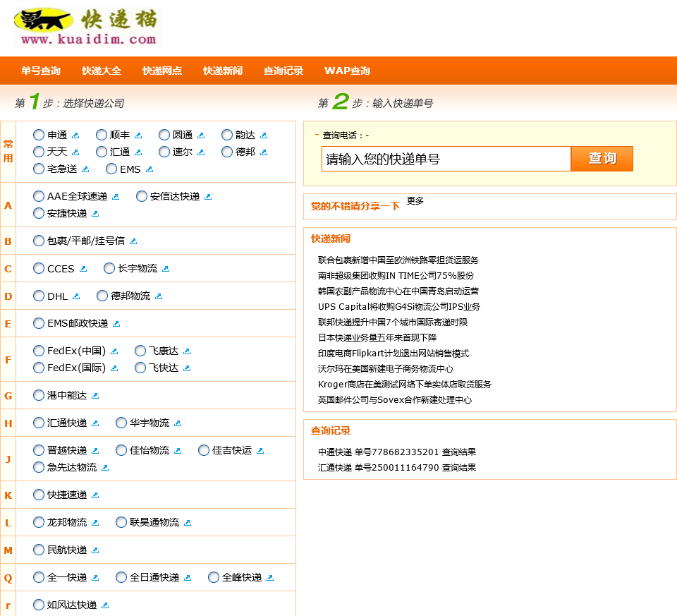Open external link icon next to DHL

coord(76,297)
